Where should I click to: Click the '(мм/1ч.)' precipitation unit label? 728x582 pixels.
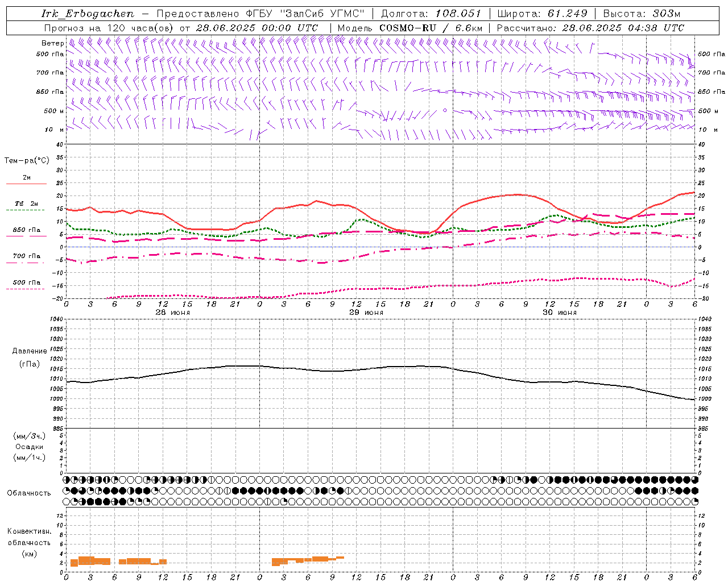tap(30, 458)
